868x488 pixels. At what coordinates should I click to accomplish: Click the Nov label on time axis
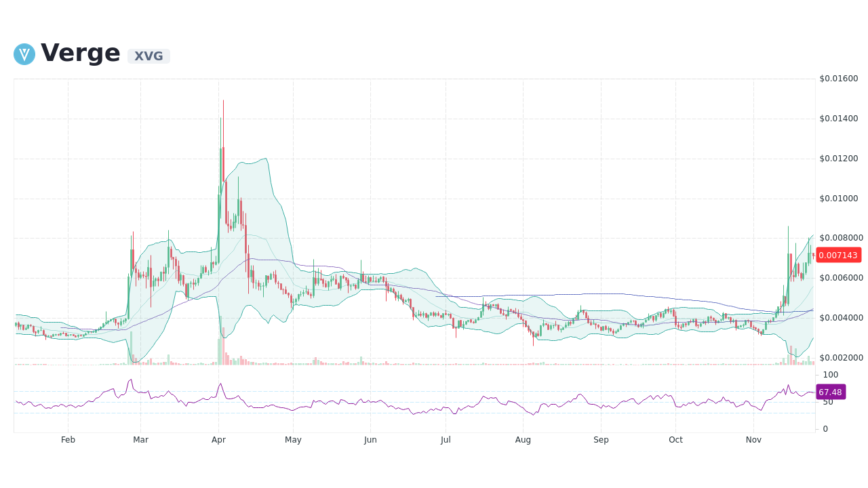(x=753, y=440)
